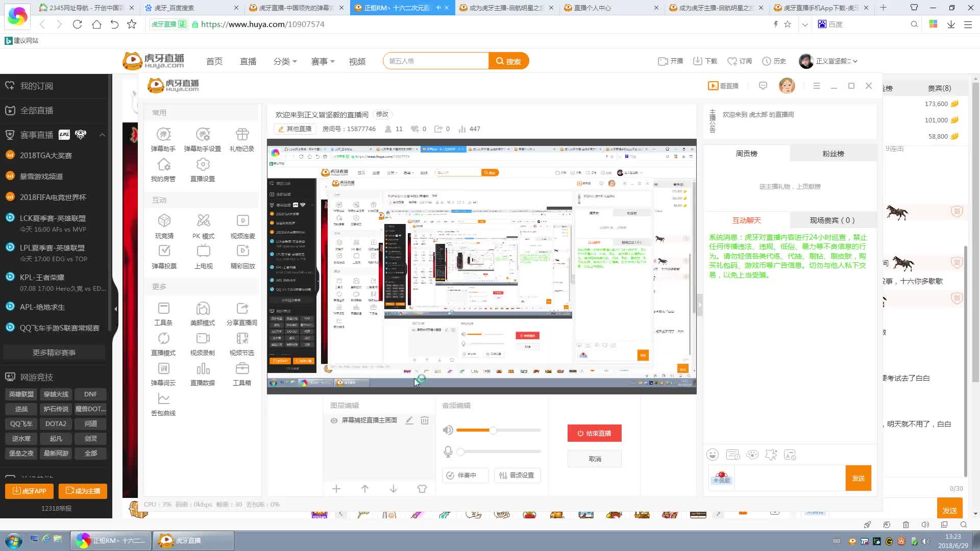Open the hamburger menu in Huya client
The width and height of the screenshot is (980, 551).
click(817, 86)
